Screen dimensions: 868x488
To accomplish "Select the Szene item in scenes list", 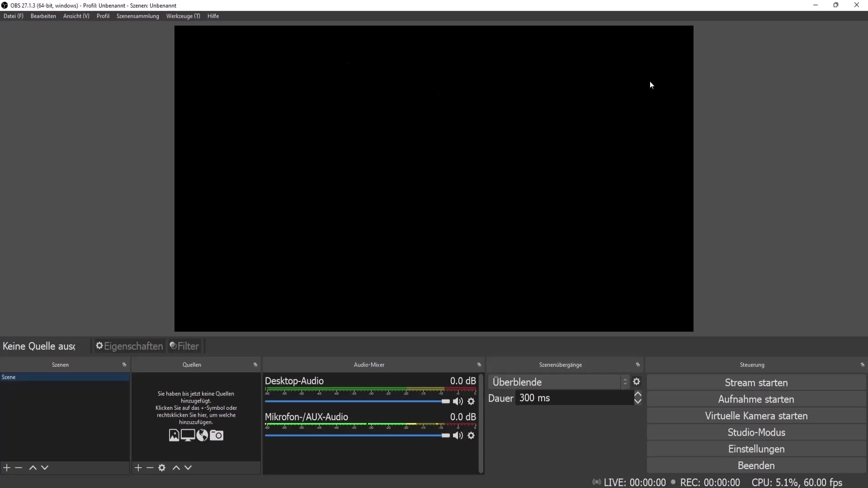I will click(65, 377).
